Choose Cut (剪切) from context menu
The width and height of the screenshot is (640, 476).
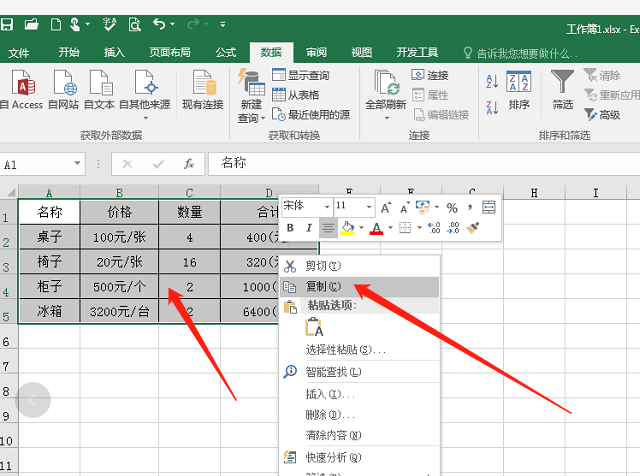pos(360,266)
